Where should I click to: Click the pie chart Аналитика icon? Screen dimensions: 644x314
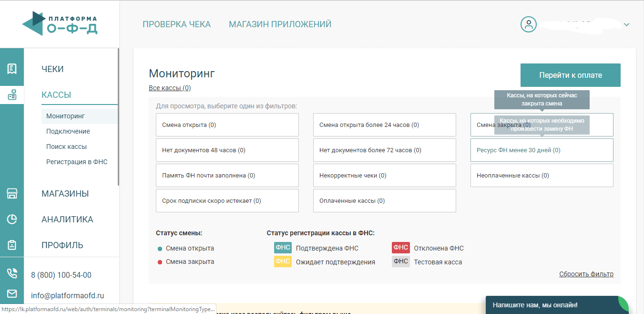click(x=12, y=219)
